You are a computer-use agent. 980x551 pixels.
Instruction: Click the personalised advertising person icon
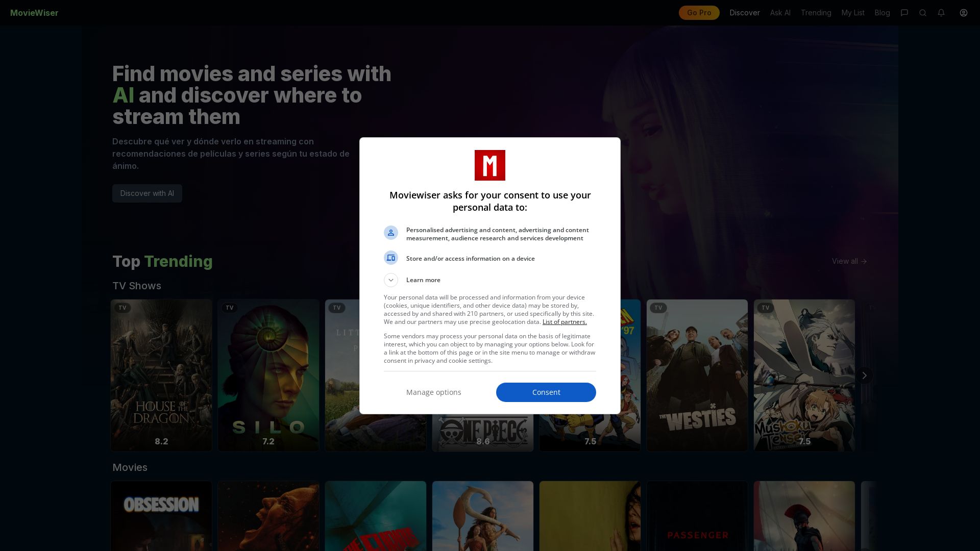[x=391, y=233]
